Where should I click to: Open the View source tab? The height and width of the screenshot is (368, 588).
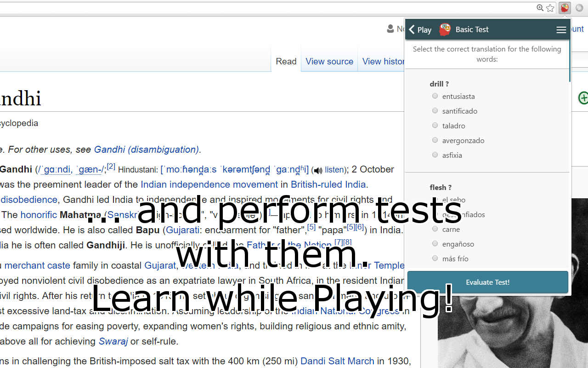point(329,61)
